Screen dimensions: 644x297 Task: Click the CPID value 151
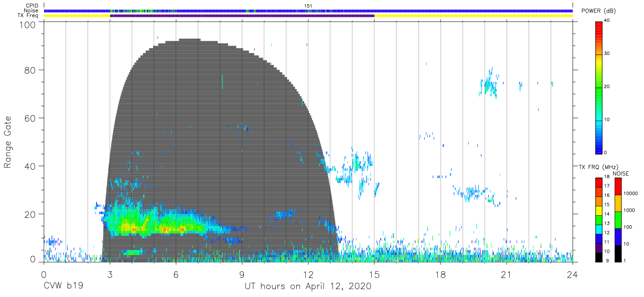[x=308, y=6]
